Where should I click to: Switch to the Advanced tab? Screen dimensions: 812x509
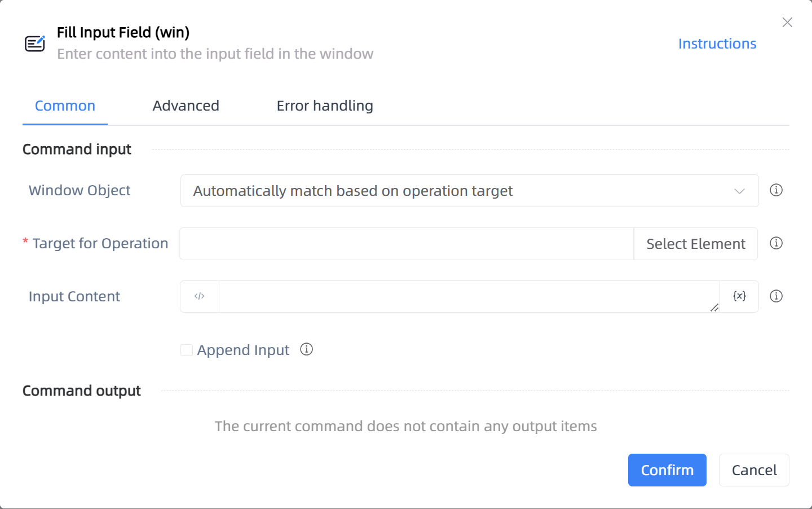(186, 106)
